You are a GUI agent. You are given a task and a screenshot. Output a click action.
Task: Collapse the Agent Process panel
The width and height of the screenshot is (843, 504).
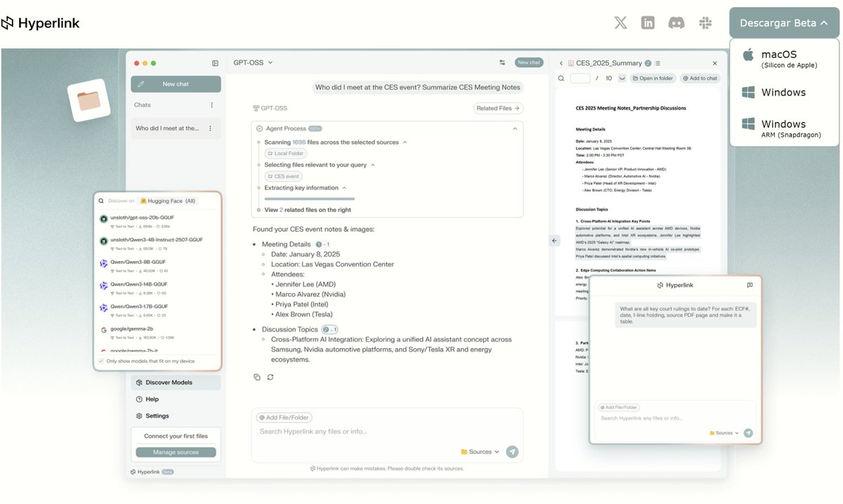point(514,128)
